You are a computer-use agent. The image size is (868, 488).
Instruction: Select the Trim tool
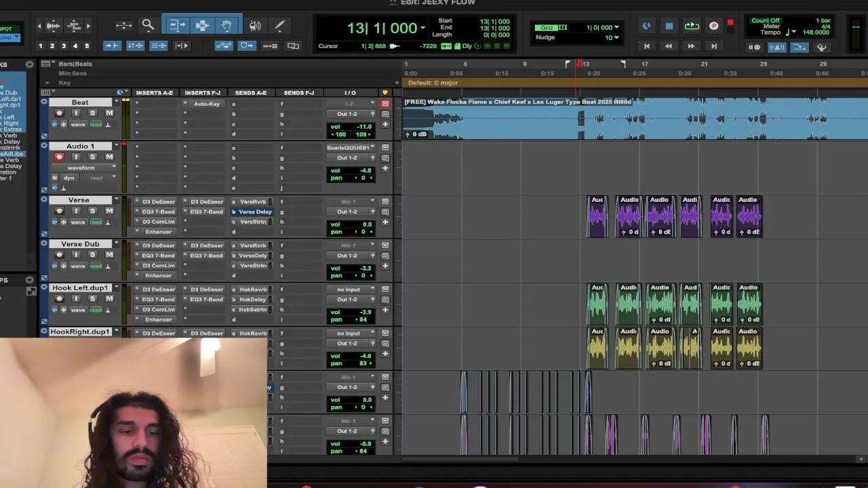[177, 26]
